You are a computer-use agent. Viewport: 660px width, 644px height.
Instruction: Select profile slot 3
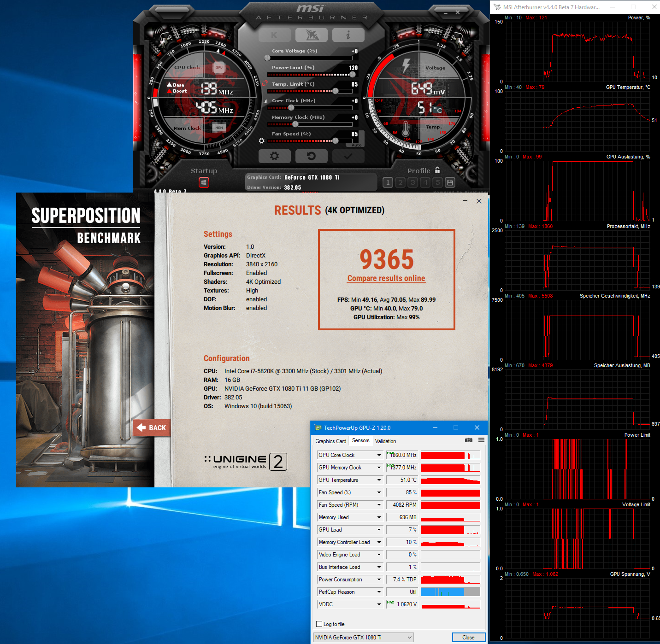(x=413, y=183)
